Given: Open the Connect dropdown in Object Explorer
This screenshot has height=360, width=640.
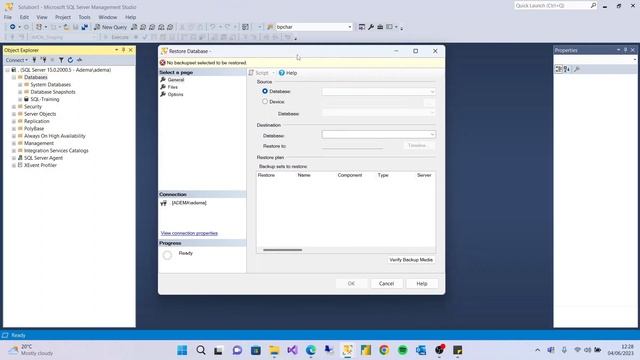Looking at the screenshot, I should point(16,60).
